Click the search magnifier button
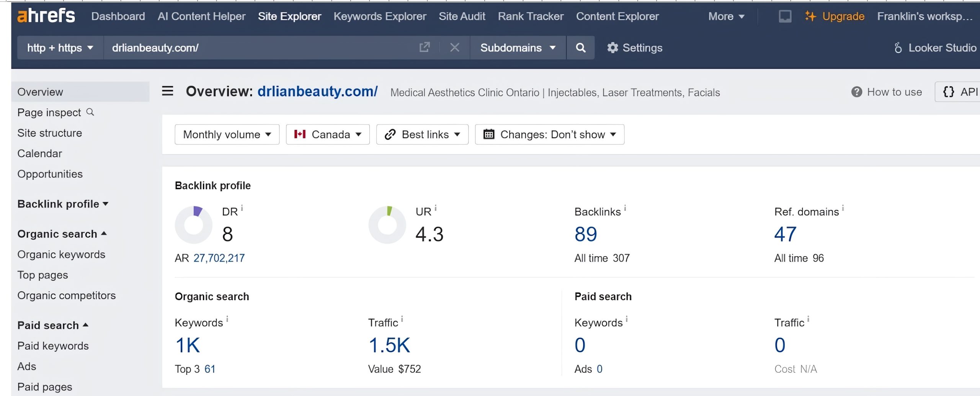The height and width of the screenshot is (396, 980). coord(580,47)
